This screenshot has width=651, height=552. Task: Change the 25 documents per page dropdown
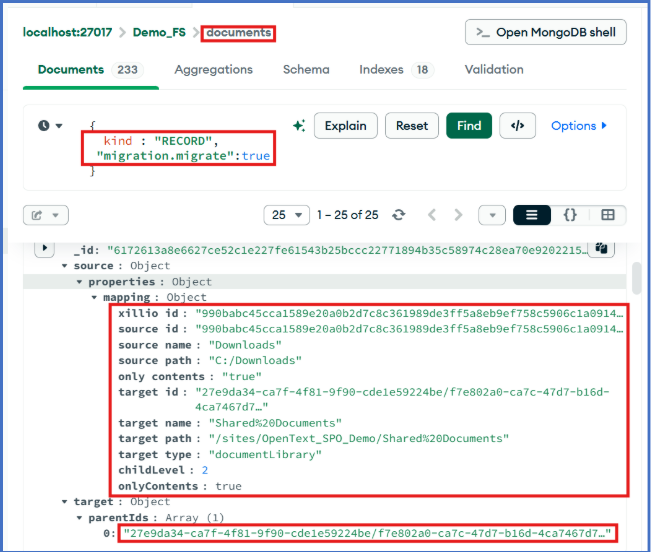pos(286,215)
